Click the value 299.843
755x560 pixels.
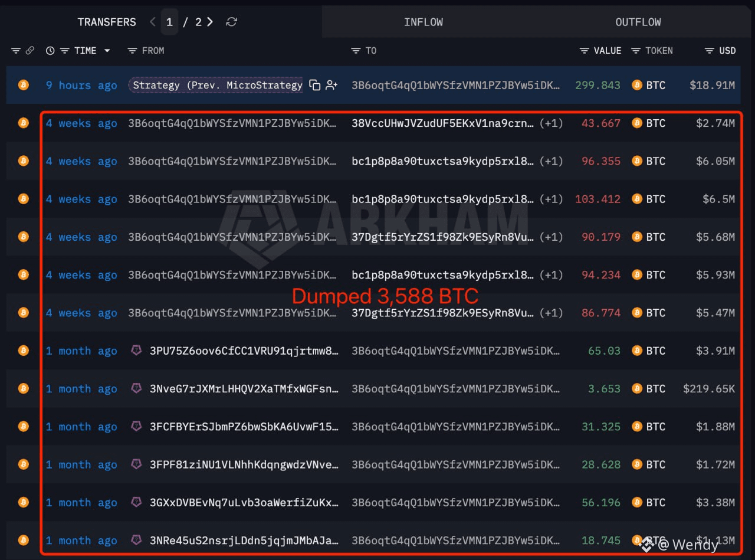(598, 85)
